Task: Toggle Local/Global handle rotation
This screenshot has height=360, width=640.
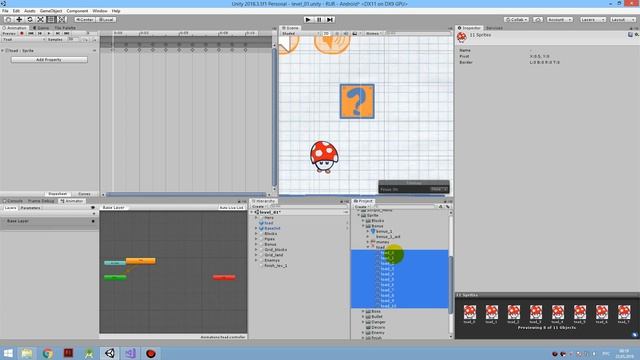Action: 106,19
